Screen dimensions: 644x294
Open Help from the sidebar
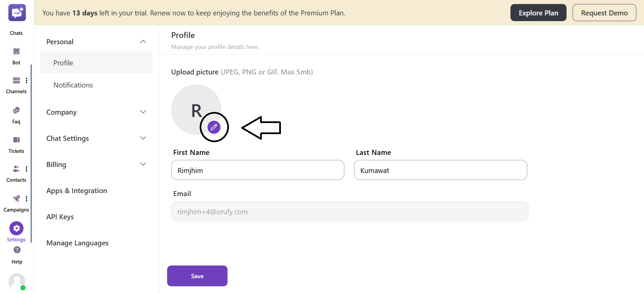(x=16, y=250)
